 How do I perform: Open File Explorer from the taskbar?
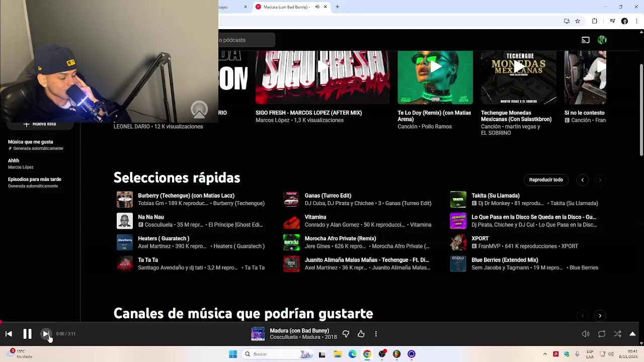coord(337,354)
